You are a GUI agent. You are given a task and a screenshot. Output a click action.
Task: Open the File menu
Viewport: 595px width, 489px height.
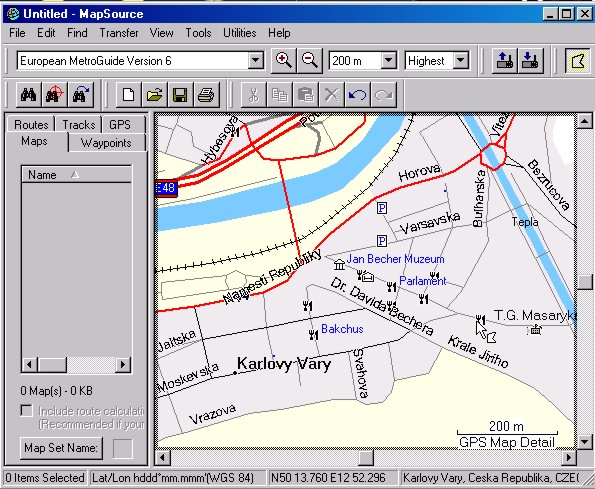pyautogui.click(x=17, y=33)
